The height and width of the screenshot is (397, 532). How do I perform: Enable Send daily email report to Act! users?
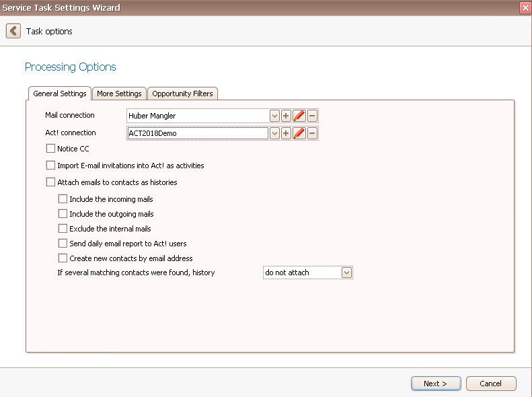coord(63,244)
